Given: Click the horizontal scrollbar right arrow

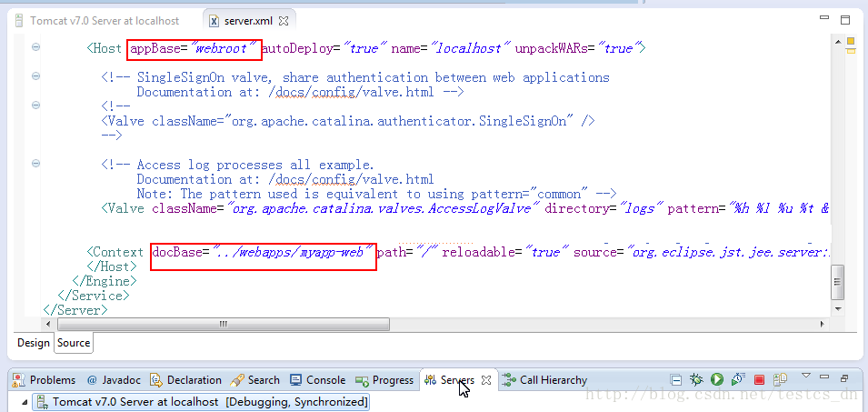Looking at the screenshot, I should click(x=823, y=324).
